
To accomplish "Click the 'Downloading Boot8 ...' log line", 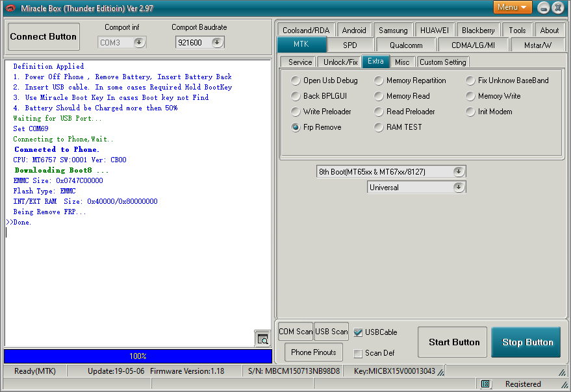I will tap(61, 170).
